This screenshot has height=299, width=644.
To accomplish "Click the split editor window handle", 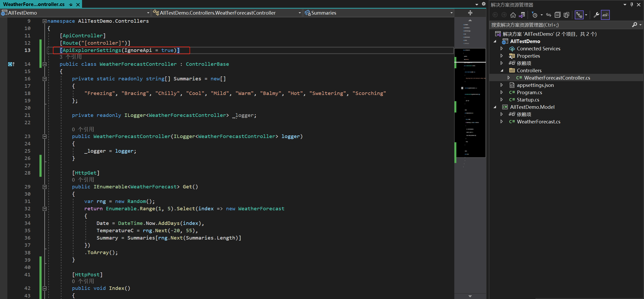I will click(x=470, y=13).
